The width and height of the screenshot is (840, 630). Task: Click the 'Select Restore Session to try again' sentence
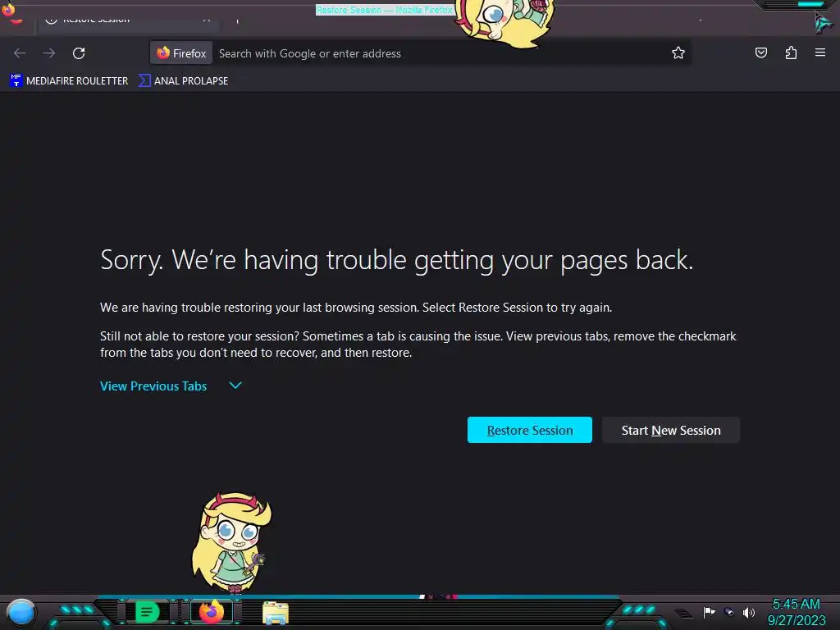click(x=517, y=308)
